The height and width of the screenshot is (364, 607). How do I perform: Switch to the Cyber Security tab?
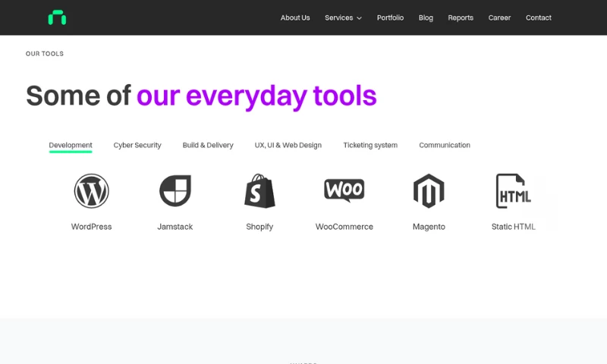point(137,145)
